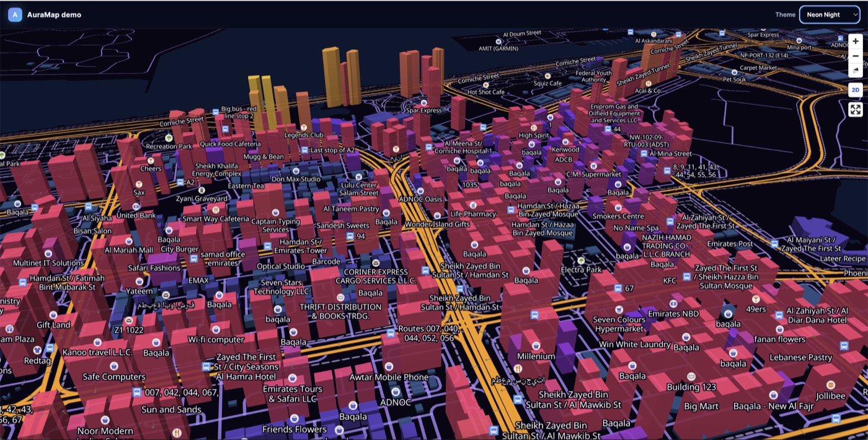The height and width of the screenshot is (440, 868).
Task: Click the Lebanese Pastry label
Action: [800, 357]
